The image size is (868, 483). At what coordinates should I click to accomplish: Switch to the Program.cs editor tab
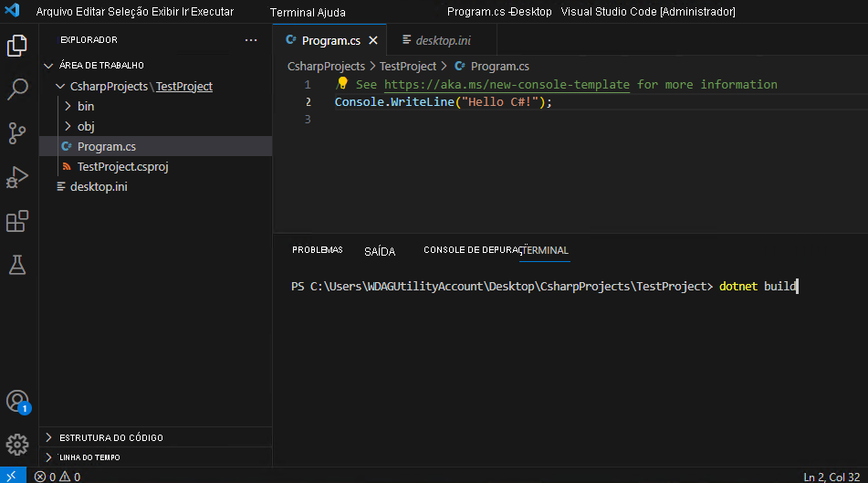[329, 40]
